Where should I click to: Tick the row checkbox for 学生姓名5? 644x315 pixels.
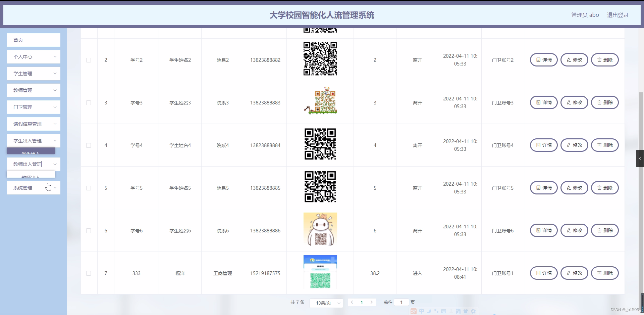89,188
